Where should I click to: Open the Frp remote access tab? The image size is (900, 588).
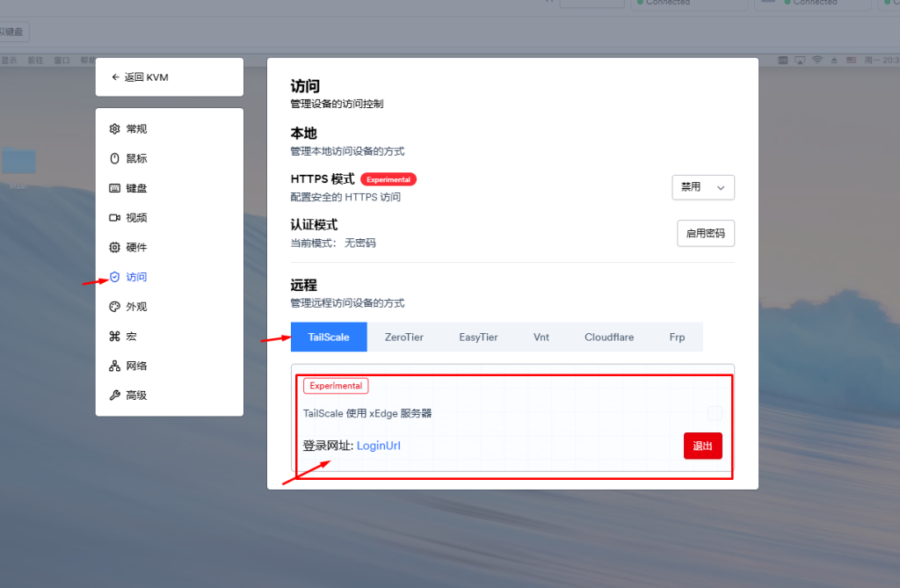677,338
